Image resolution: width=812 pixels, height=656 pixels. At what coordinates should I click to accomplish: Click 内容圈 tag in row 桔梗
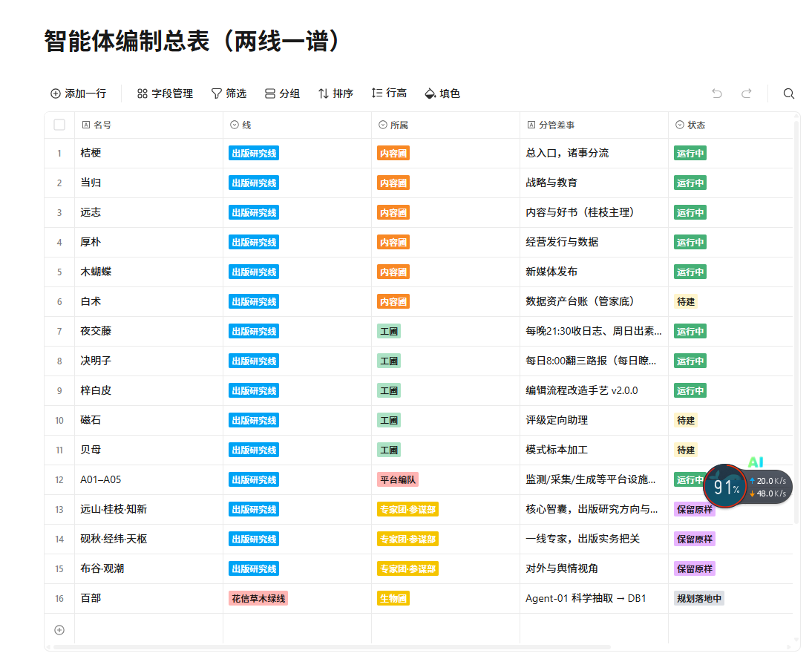(x=393, y=154)
